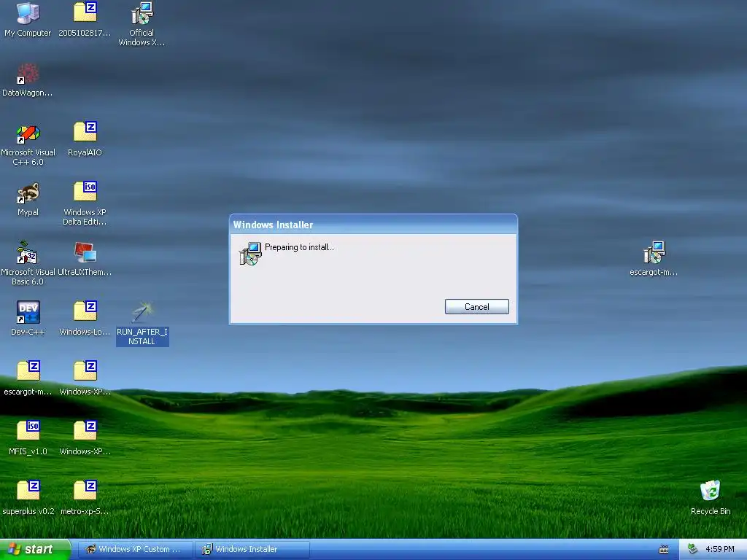
Task: Click the 4:59 PM system clock
Action: [x=719, y=549]
